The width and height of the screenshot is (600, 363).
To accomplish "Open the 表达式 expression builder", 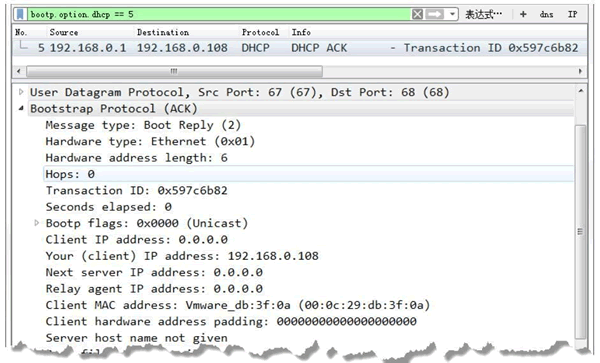I will 483,15.
